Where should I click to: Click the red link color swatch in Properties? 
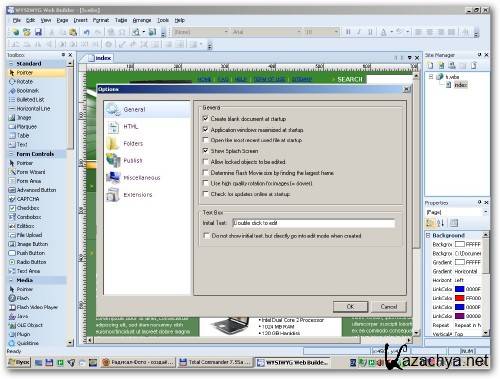tap(460, 298)
